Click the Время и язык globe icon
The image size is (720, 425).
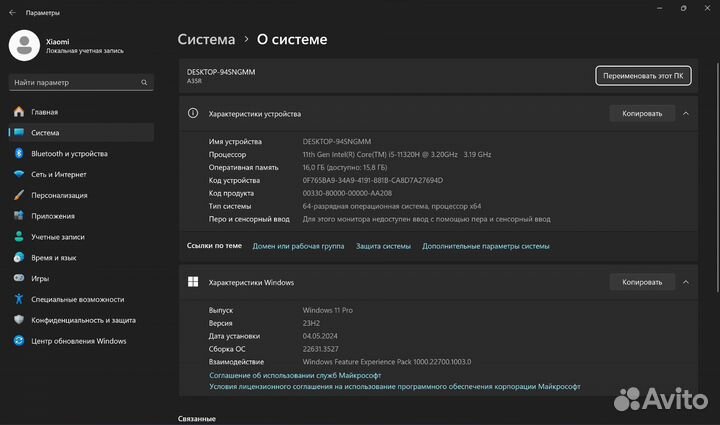(x=19, y=257)
